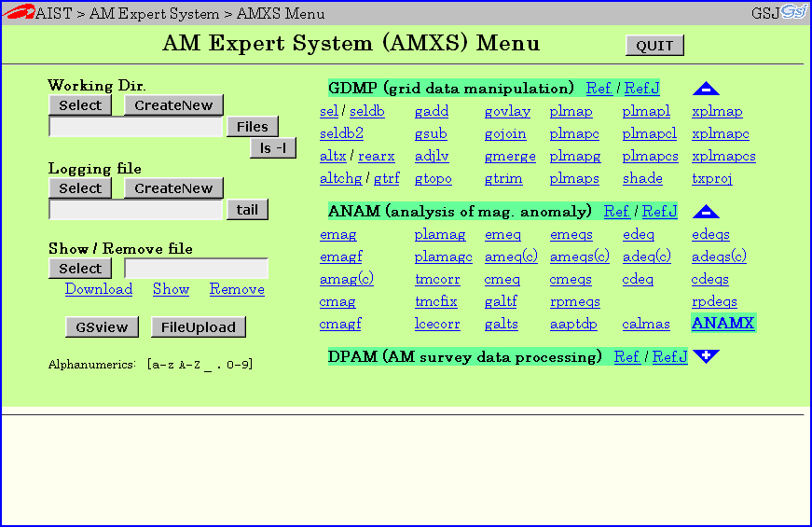Open the highlighted ANAMX link
Viewport: 812px width, 527px height.
coord(723,323)
